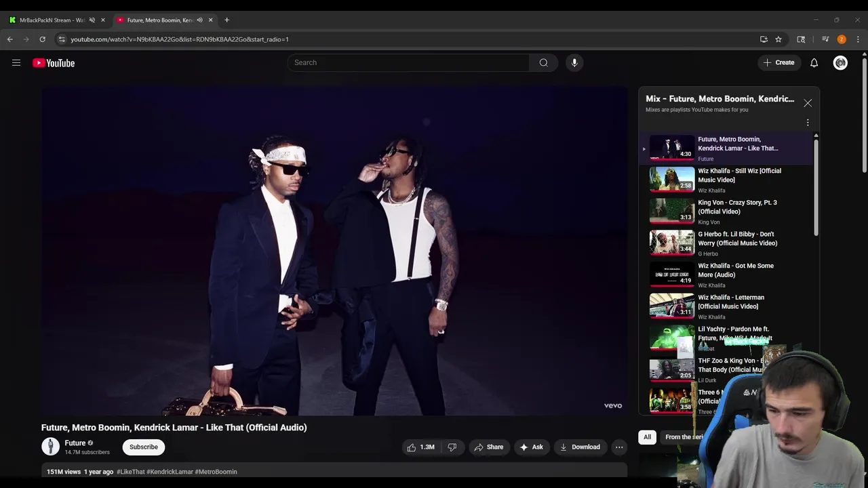Screen dimensions: 868x488
Task: Click the video title text
Action: click(x=174, y=428)
